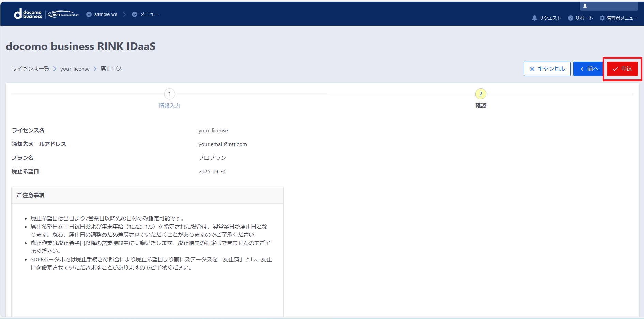Click the プロプラン plan value
This screenshot has height=319, width=644.
[x=212, y=158]
